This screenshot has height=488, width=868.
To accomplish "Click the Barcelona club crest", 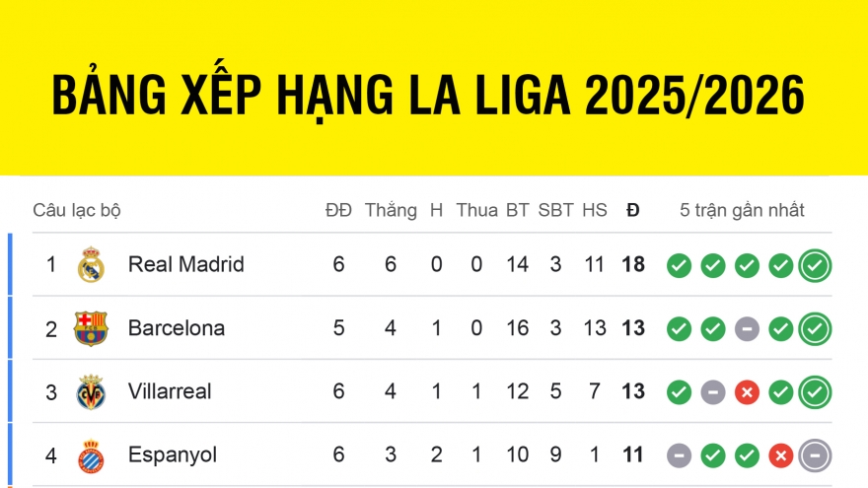I will (x=91, y=328).
